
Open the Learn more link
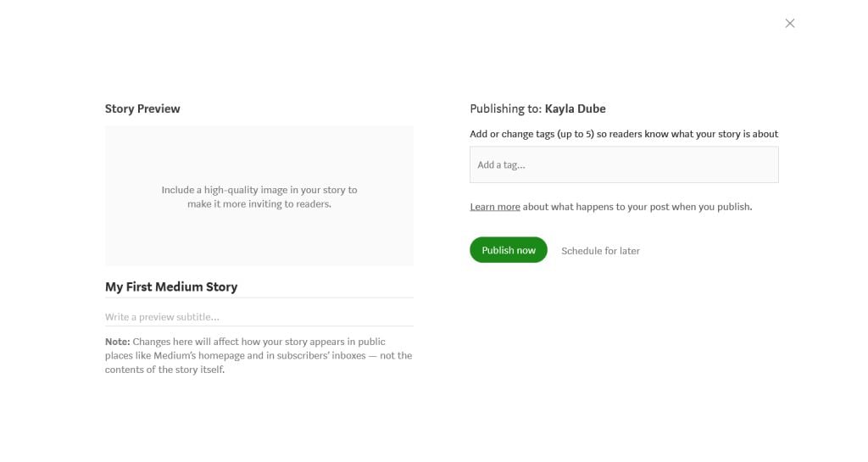[x=495, y=207]
